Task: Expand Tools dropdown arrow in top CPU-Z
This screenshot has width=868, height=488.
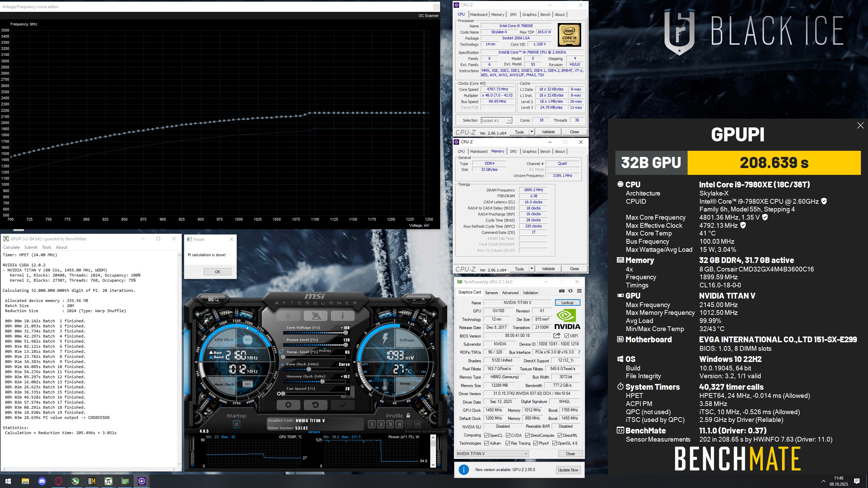Action: click(x=532, y=132)
